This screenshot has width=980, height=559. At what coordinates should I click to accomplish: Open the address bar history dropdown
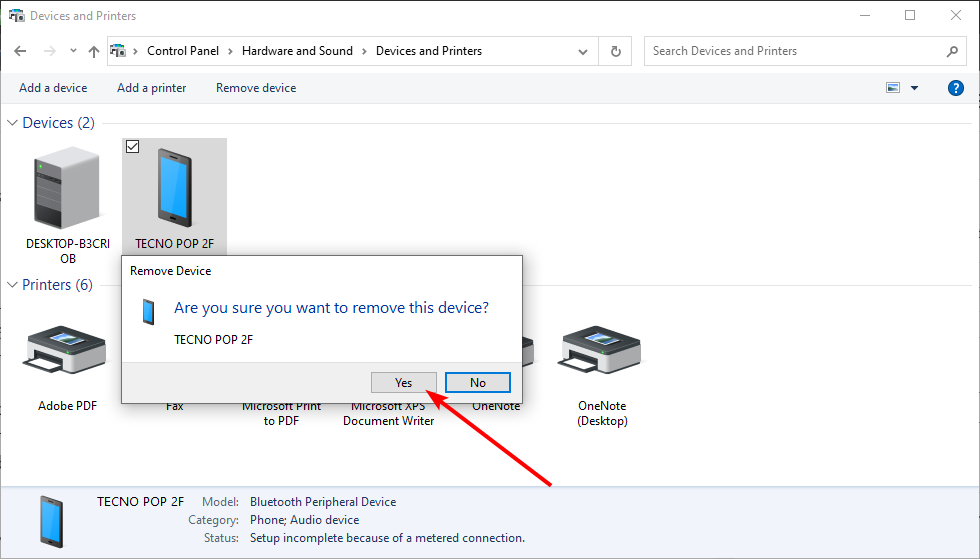pyautogui.click(x=582, y=51)
